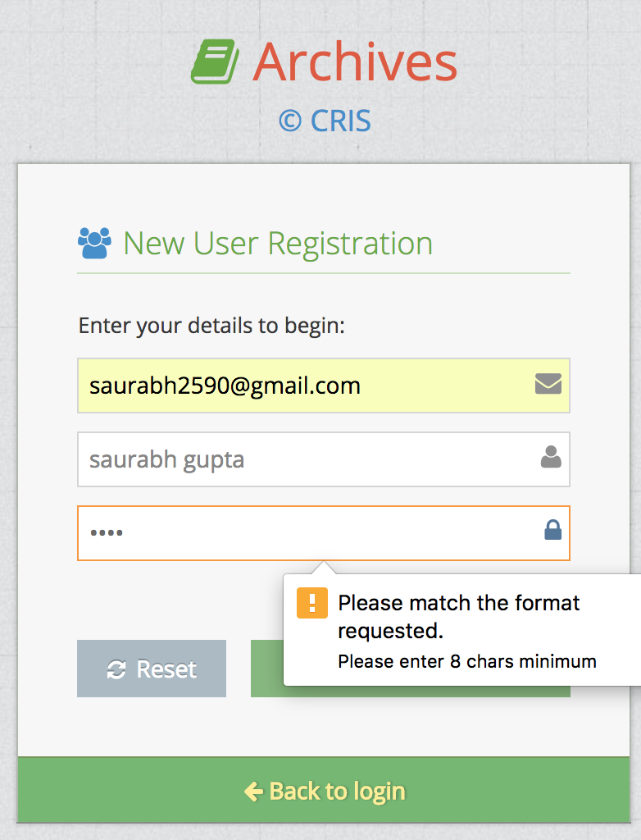Click the Reset button
Viewport: 641px width, 840px height.
pyautogui.click(x=152, y=669)
